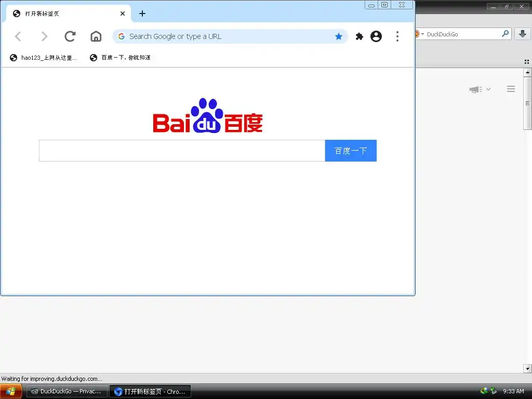Minimize the Chrome window
The width and height of the screenshot is (532, 399).
(x=371, y=5)
